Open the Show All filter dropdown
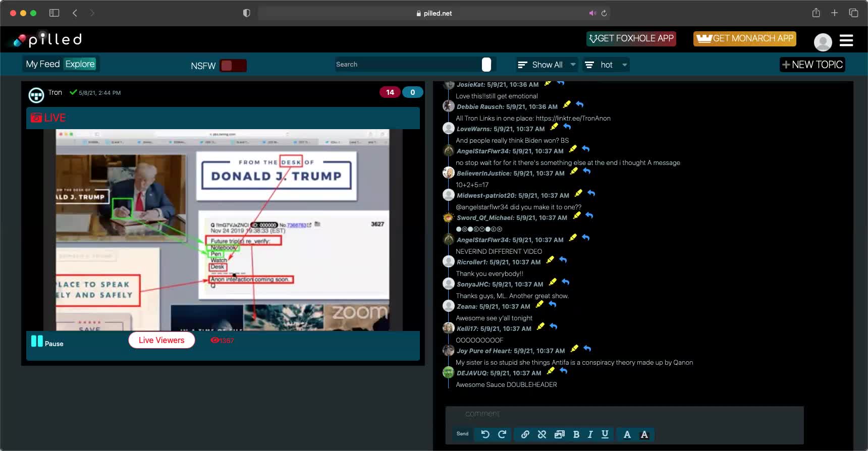The width and height of the screenshot is (868, 451). point(547,65)
